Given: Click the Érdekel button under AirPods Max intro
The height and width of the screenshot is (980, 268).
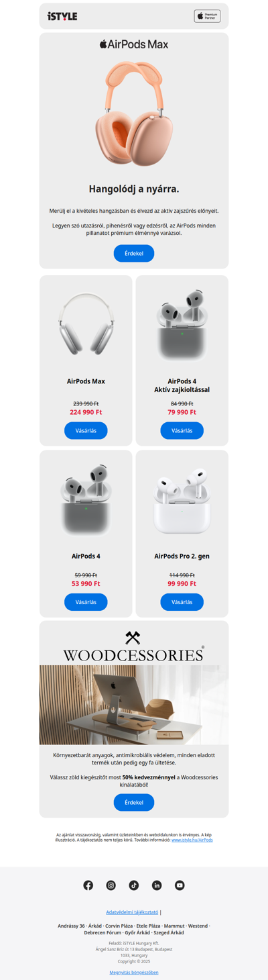Looking at the screenshot, I should coord(134,253).
